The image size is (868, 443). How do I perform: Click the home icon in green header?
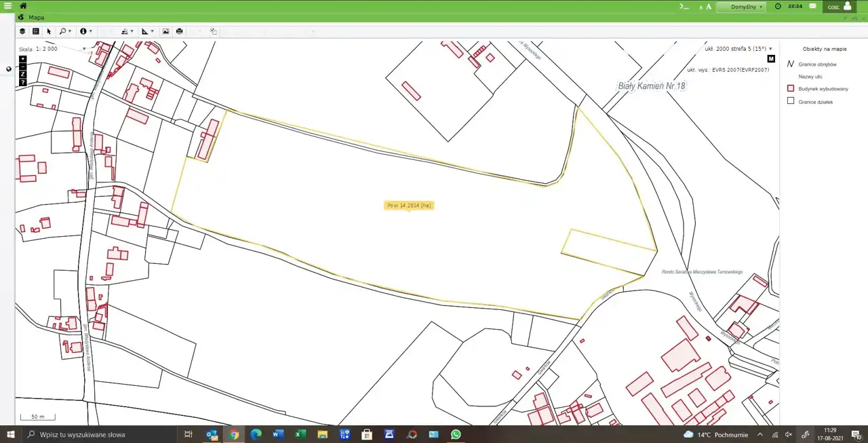[23, 6]
